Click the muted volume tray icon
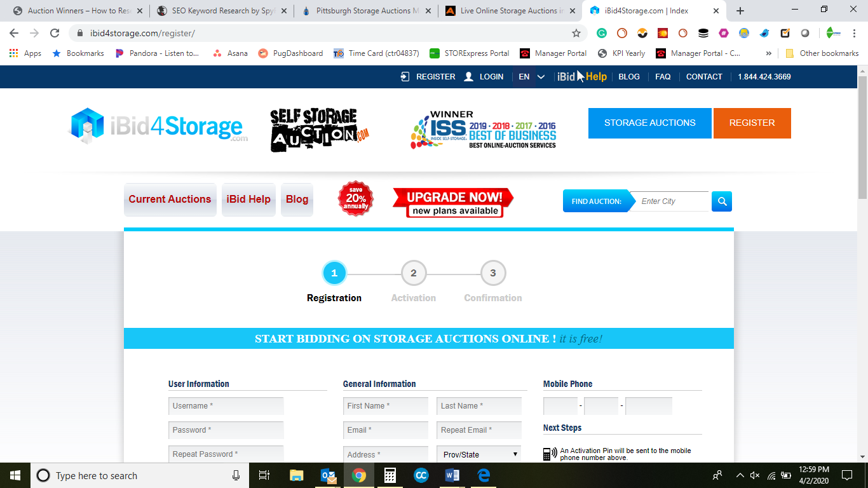The width and height of the screenshot is (868, 488). 755,475
